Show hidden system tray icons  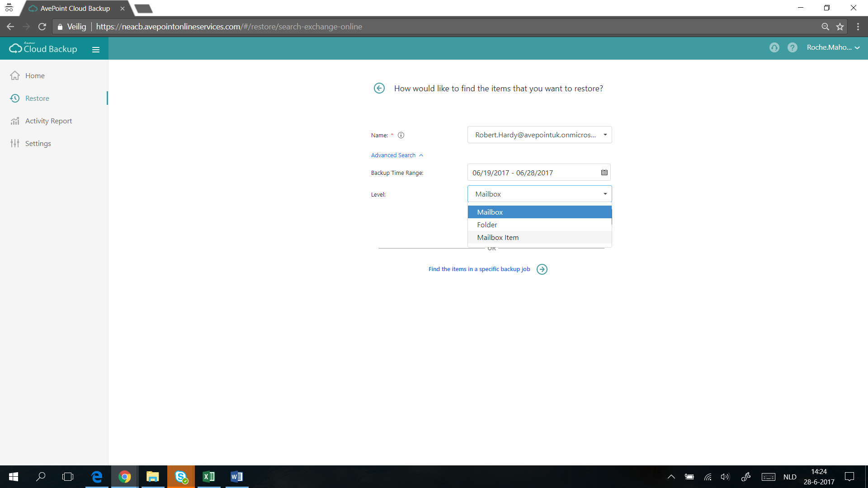point(671,477)
